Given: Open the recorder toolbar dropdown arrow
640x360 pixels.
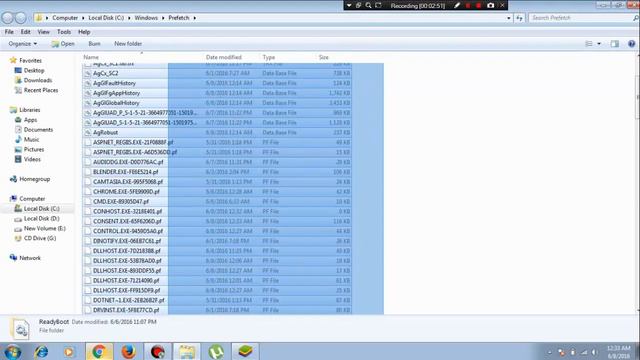Looking at the screenshot, I should [349, 5].
